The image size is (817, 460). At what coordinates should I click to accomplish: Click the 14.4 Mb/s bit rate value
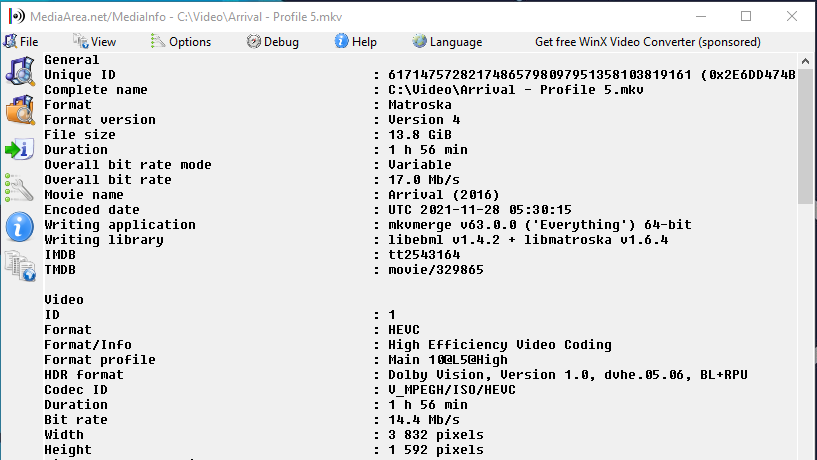point(424,420)
